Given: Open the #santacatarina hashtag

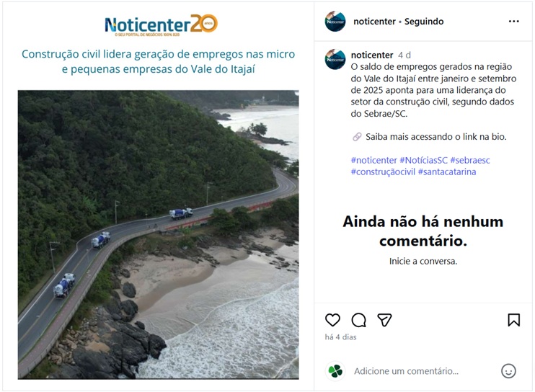Looking at the screenshot, I should 447,171.
